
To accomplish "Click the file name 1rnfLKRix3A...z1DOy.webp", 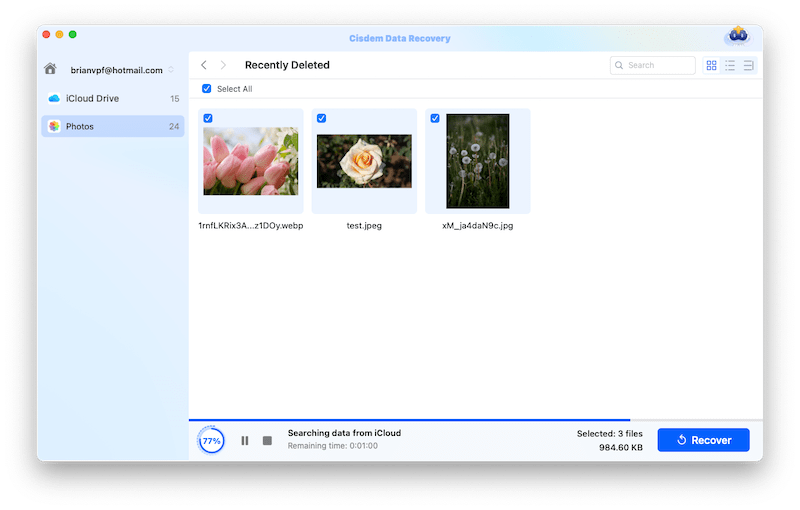I will point(251,225).
